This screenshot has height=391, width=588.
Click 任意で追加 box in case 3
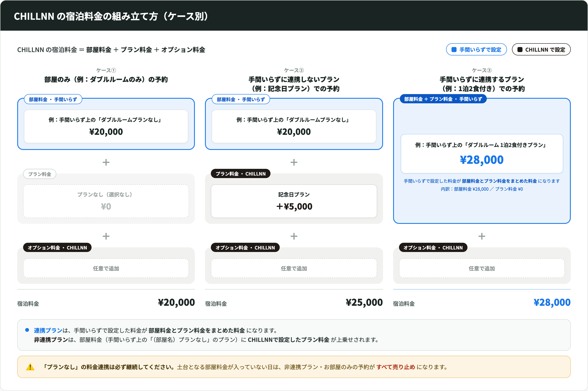pyautogui.click(x=482, y=268)
